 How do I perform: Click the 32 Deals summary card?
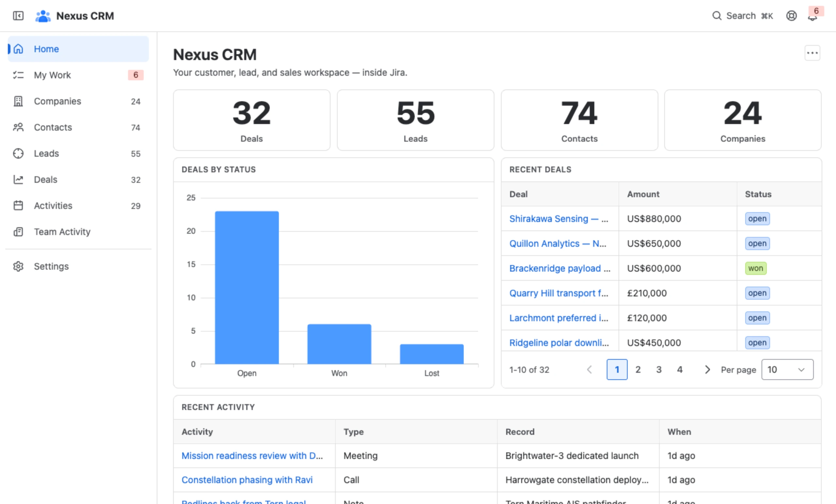[252, 120]
